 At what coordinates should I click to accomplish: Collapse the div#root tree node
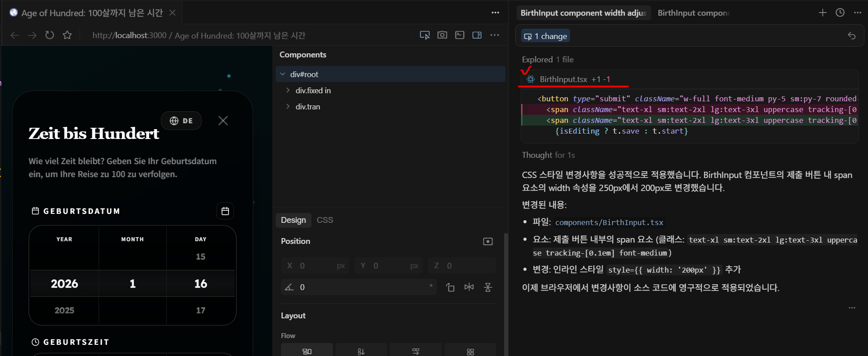pos(283,74)
